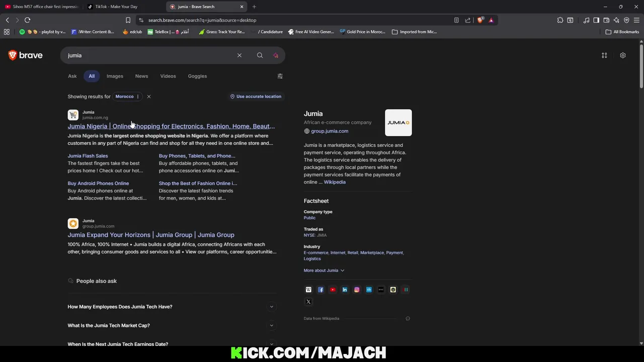This screenshot has height=362, width=644.
Task: Switch to the TikTok - Make Your Day tab
Action: [123, 7]
